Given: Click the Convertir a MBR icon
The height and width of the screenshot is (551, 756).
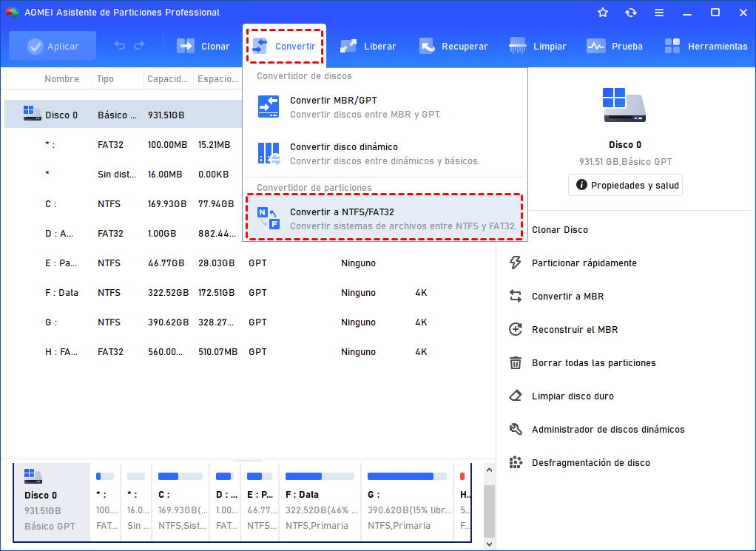Looking at the screenshot, I should point(516,296).
